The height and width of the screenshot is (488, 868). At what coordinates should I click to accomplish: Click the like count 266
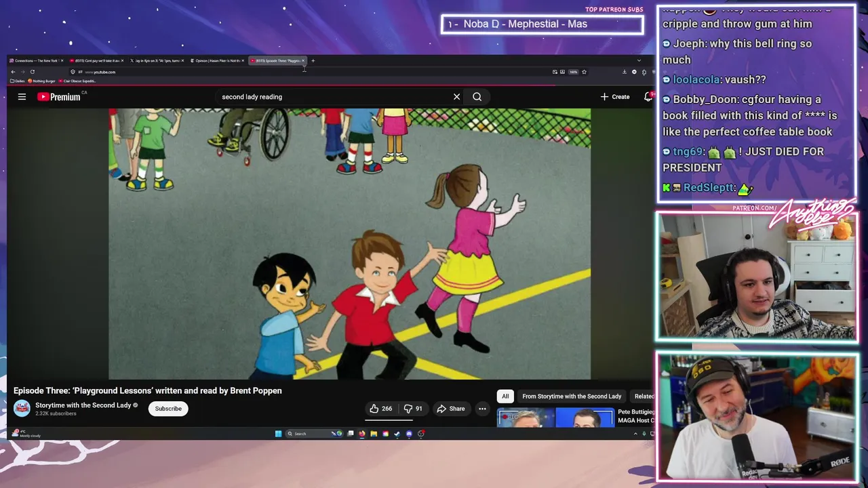(x=387, y=409)
